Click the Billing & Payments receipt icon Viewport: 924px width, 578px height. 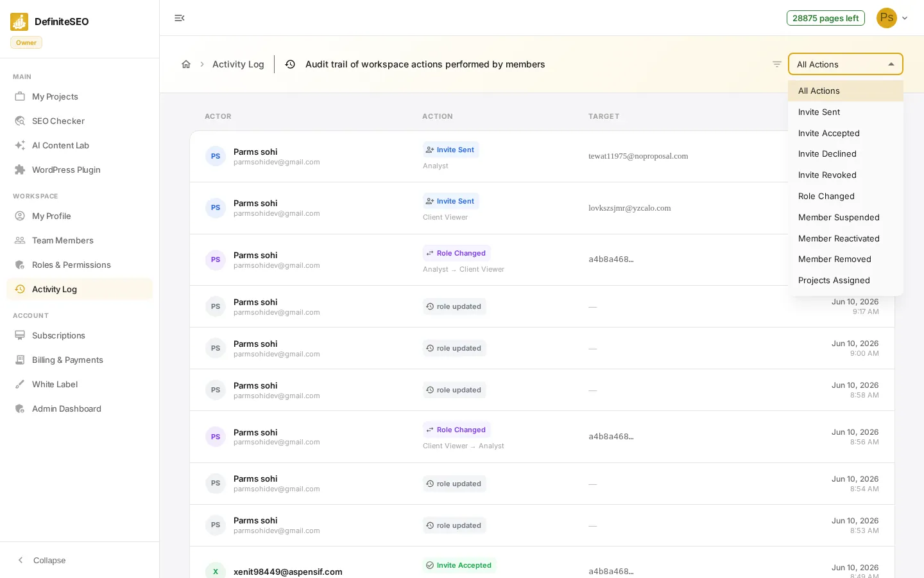click(20, 360)
